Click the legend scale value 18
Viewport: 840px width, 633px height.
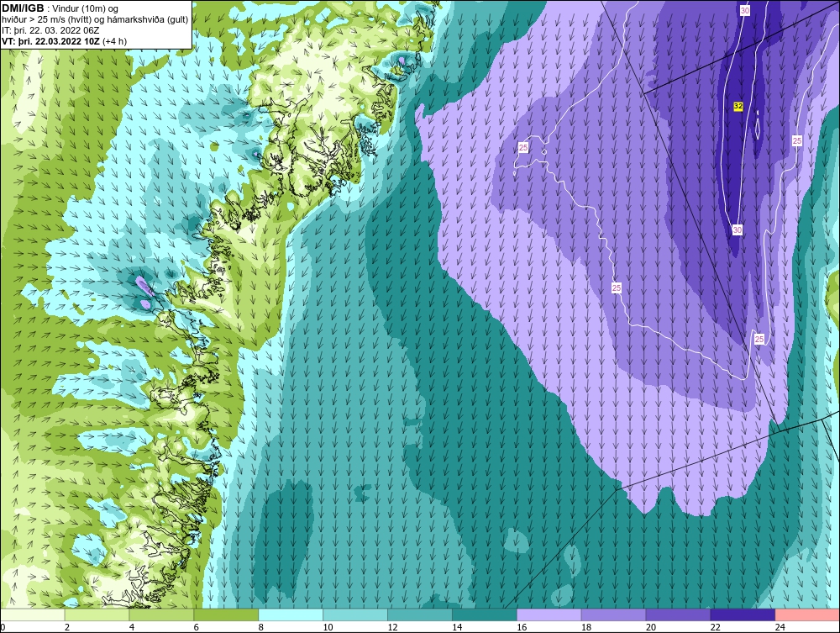tap(586, 627)
